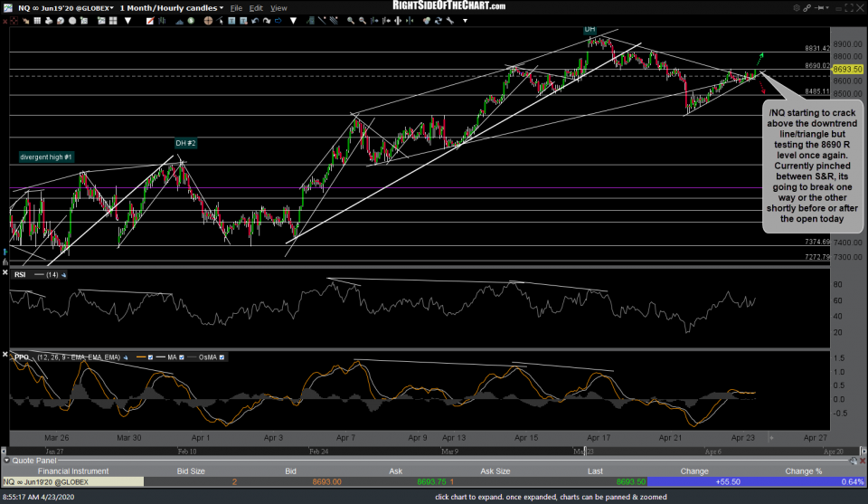The height and width of the screenshot is (504, 868).
Task: Click the Last column header
Action: pyautogui.click(x=595, y=471)
